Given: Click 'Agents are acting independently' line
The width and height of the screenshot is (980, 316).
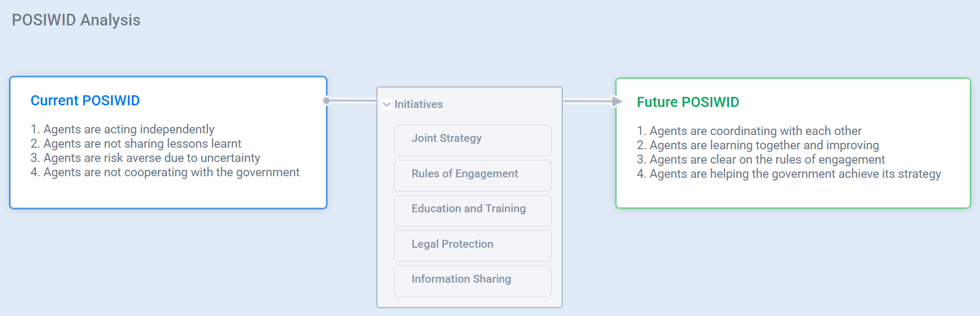Looking at the screenshot, I should pyautogui.click(x=122, y=130).
